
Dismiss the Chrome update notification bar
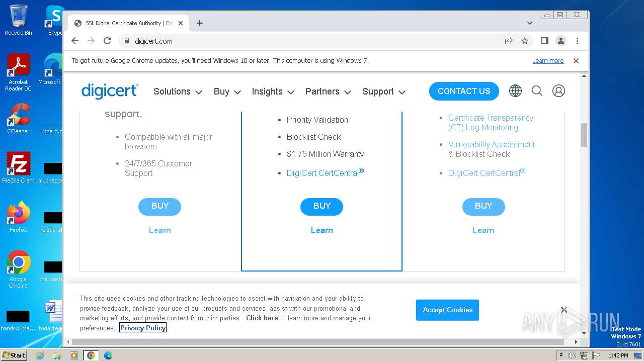pyautogui.click(x=576, y=60)
